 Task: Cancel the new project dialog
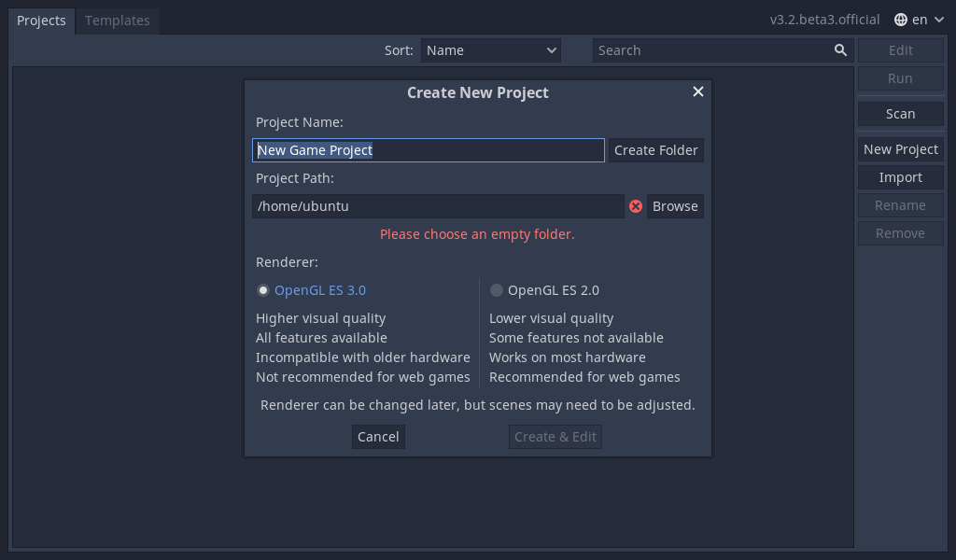(378, 437)
